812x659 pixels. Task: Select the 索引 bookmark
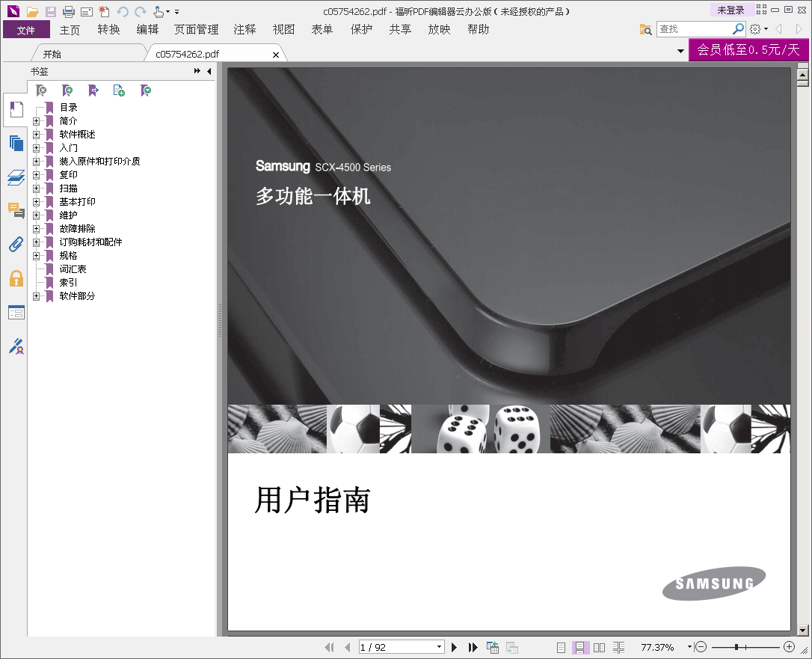[x=68, y=282]
